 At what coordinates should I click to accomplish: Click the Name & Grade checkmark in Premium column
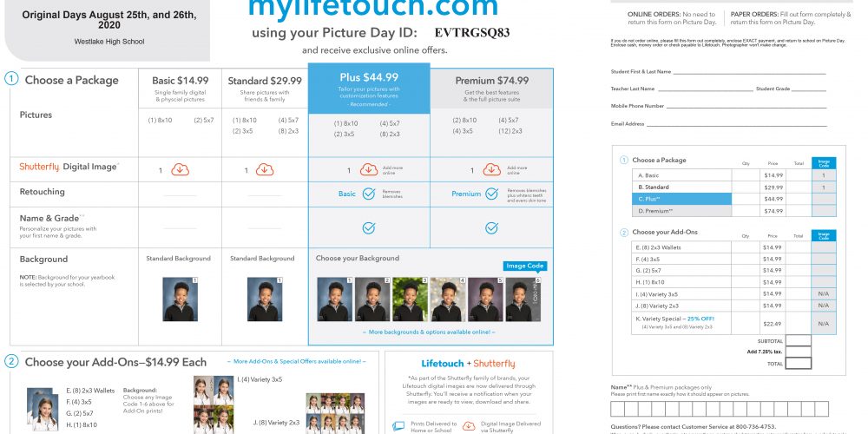point(491,228)
